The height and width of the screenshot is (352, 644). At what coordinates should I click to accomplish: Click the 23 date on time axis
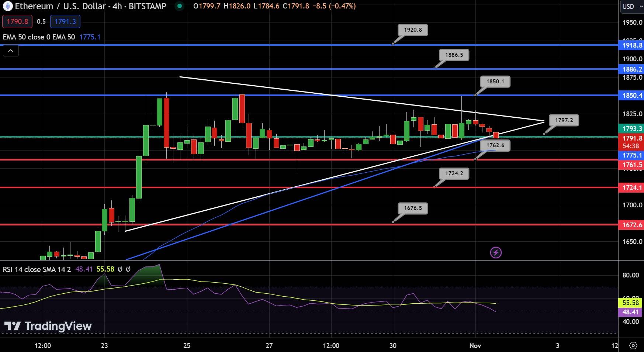click(104, 346)
